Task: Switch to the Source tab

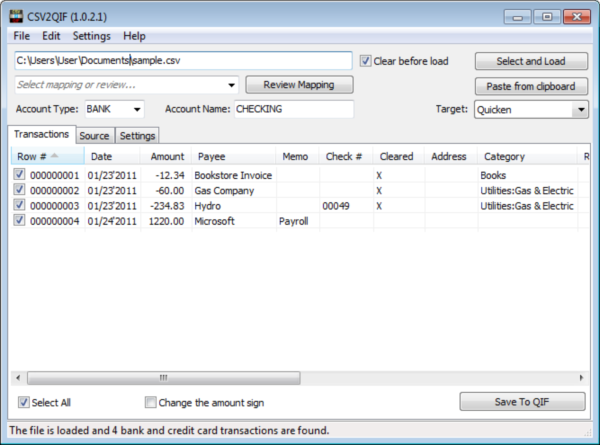Action: (x=94, y=135)
